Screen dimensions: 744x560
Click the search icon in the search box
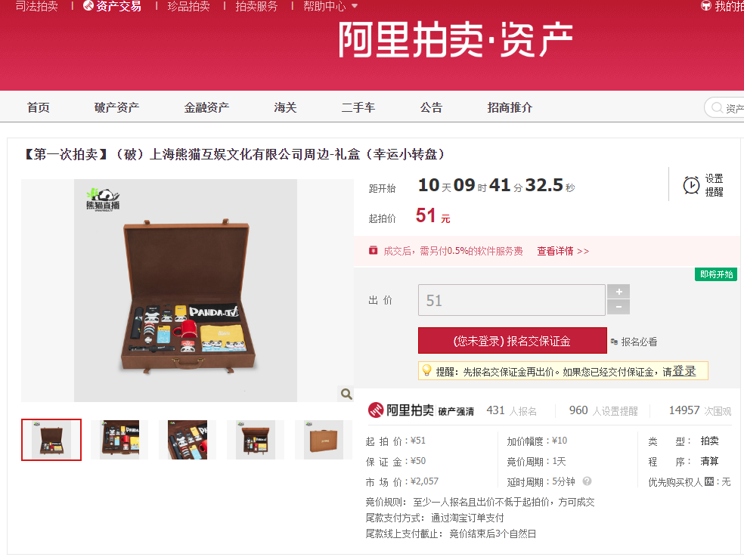(x=717, y=107)
